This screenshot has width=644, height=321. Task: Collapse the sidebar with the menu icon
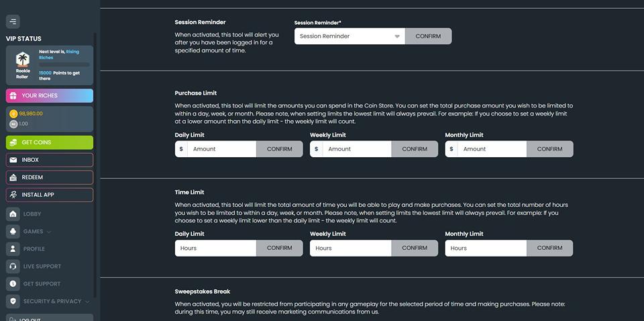click(13, 21)
